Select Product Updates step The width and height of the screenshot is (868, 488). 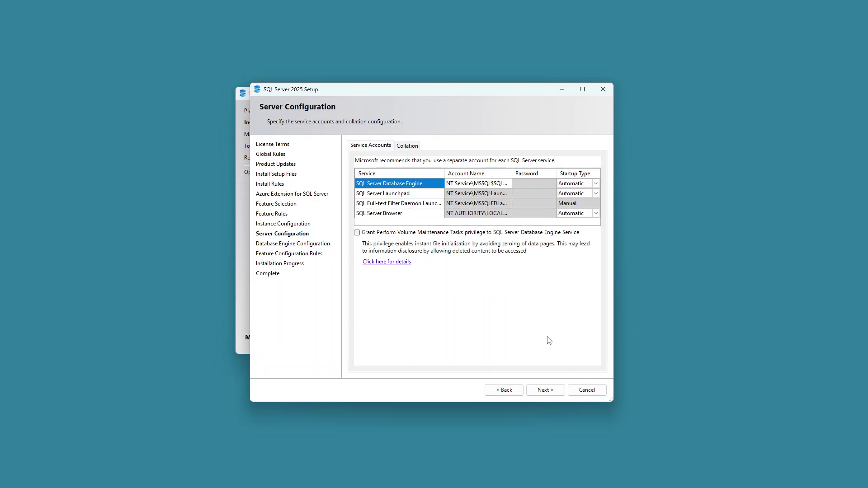(276, 164)
